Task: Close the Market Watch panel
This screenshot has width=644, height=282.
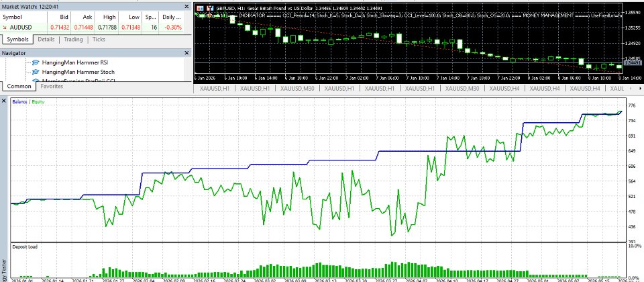Action: 187,6
